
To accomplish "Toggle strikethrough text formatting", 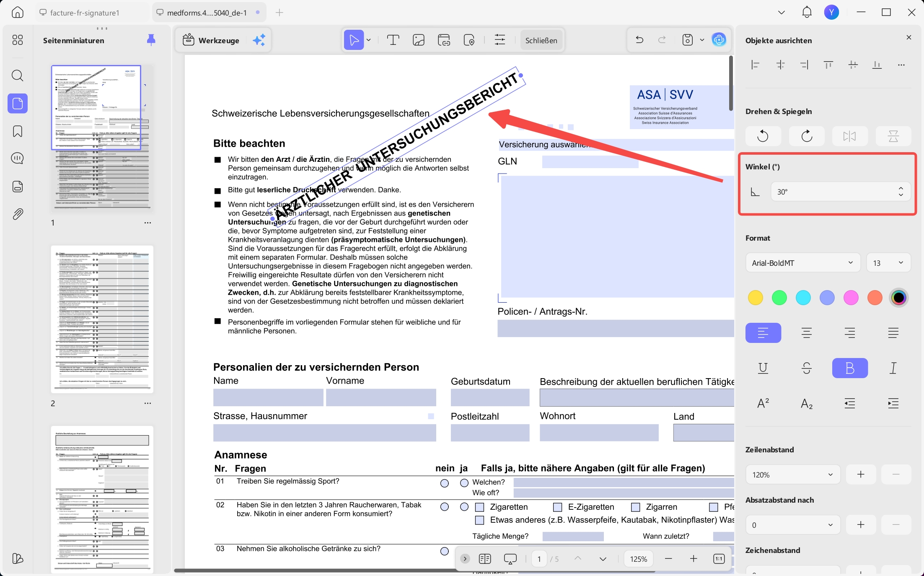I will [807, 368].
